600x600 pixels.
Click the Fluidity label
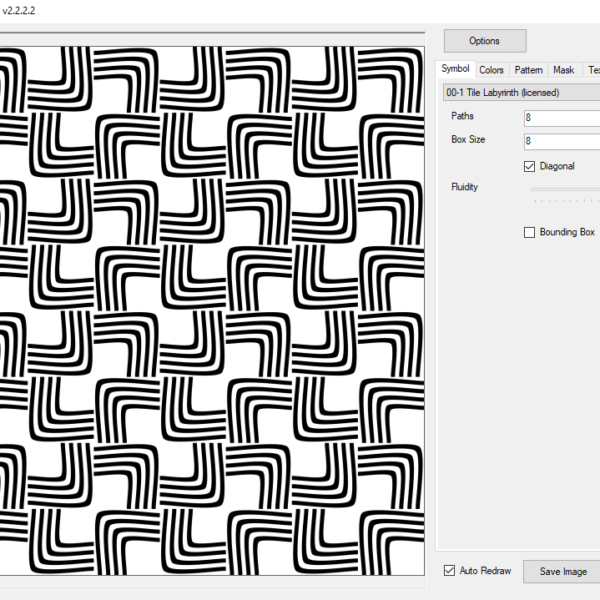pos(465,187)
